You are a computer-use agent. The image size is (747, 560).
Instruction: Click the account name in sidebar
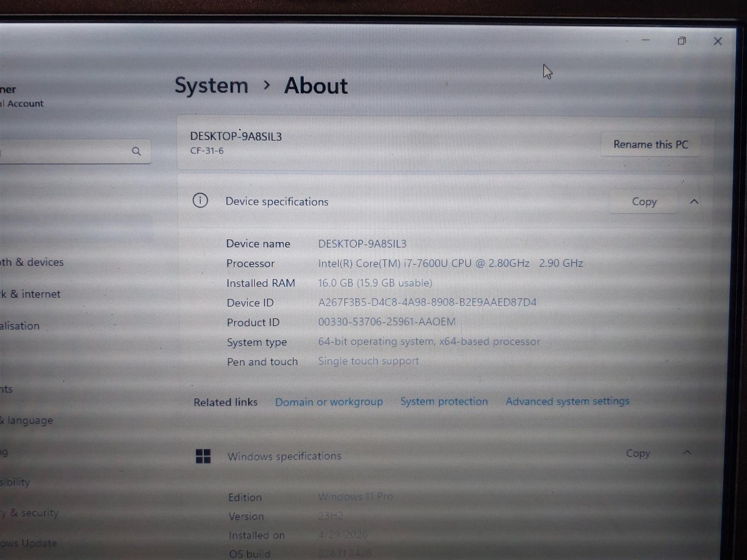(x=8, y=89)
